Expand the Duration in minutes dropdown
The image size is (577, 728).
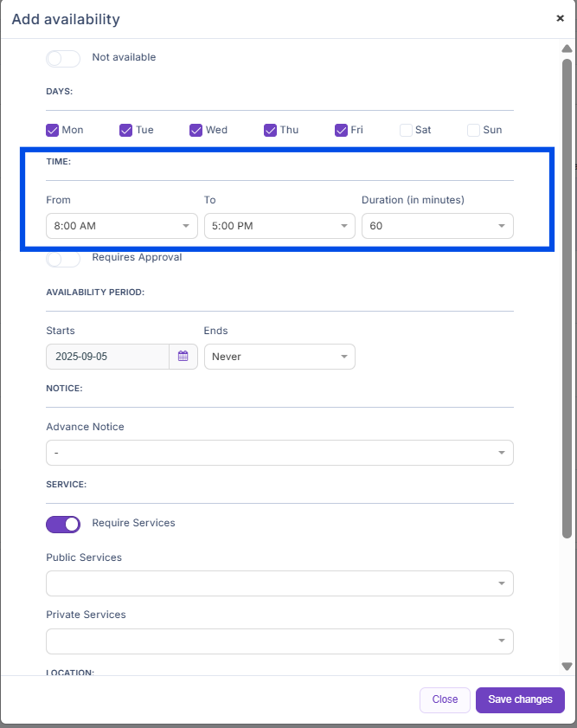pos(437,226)
